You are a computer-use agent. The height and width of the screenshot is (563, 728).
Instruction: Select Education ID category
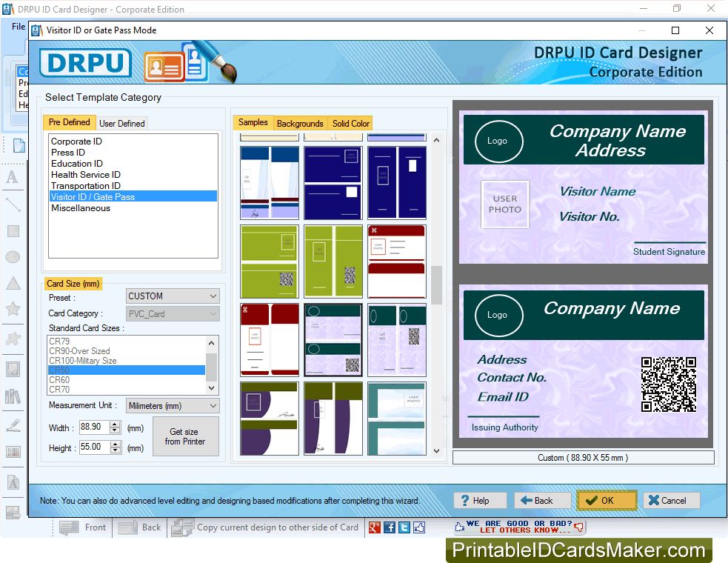pyautogui.click(x=133, y=164)
